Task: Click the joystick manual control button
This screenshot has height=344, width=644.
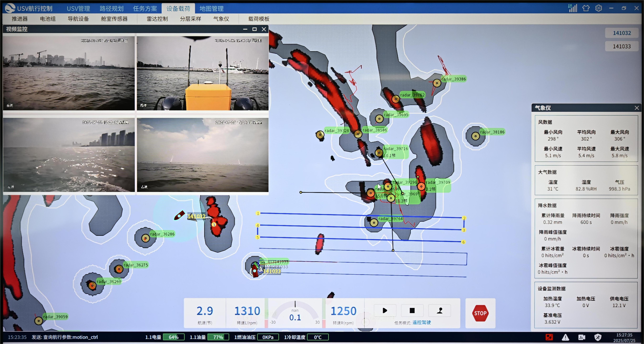Action: pos(439,310)
